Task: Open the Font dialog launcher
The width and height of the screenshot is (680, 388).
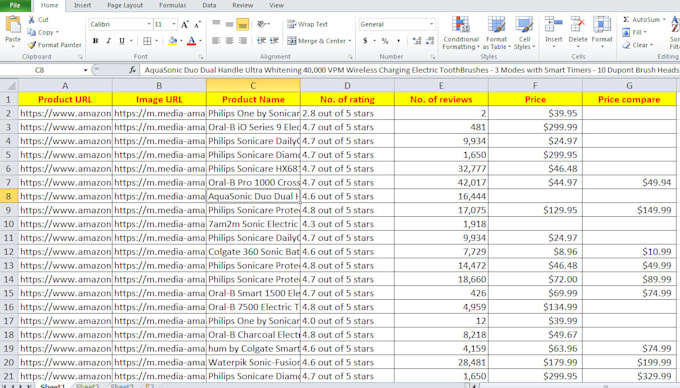Action: 201,57
